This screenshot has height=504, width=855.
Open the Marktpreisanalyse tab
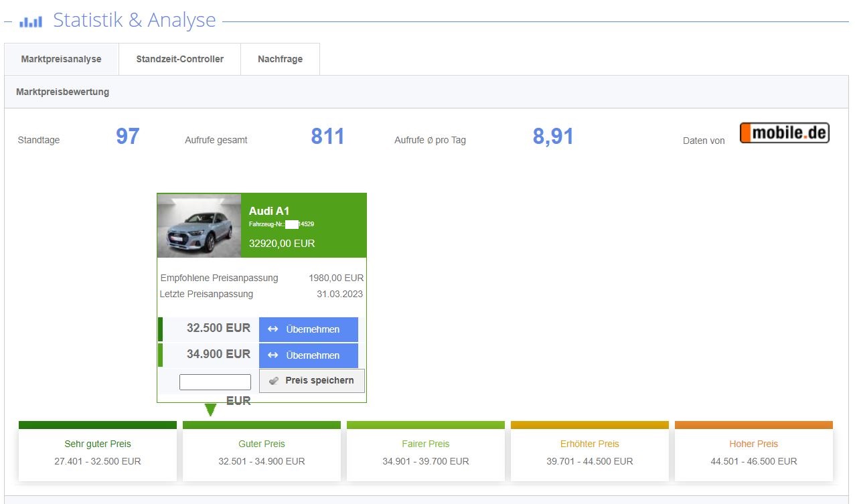pos(62,59)
